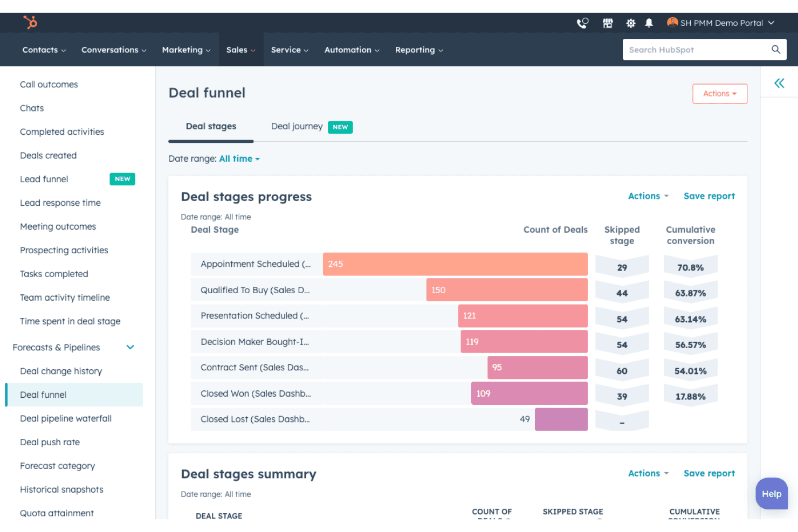Save the Deal stages summary report
The width and height of the screenshot is (798, 532).
coord(709,473)
